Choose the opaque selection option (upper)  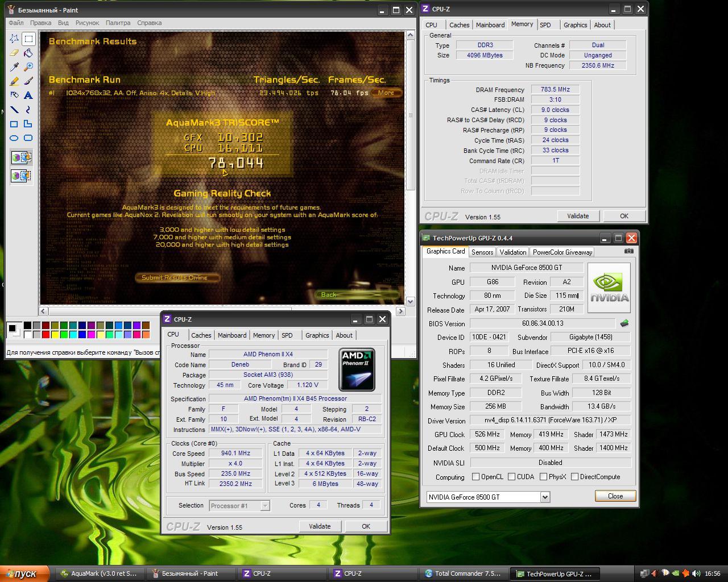click(x=22, y=158)
